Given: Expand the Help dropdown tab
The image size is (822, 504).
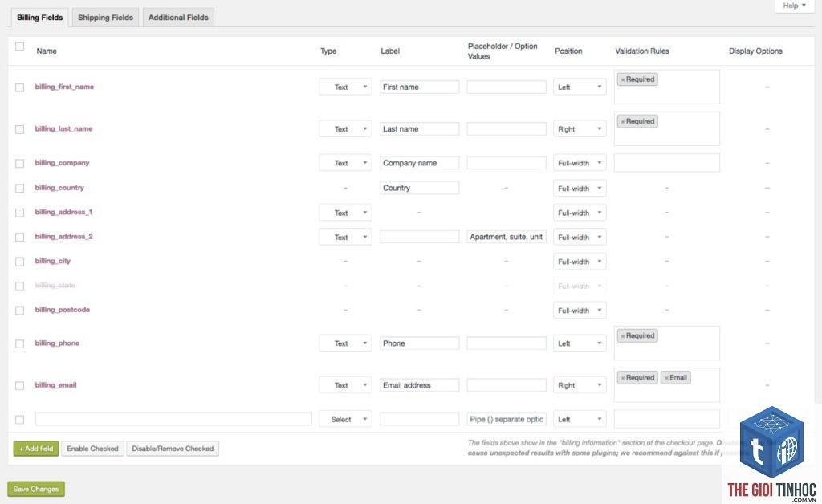Looking at the screenshot, I should (794, 6).
